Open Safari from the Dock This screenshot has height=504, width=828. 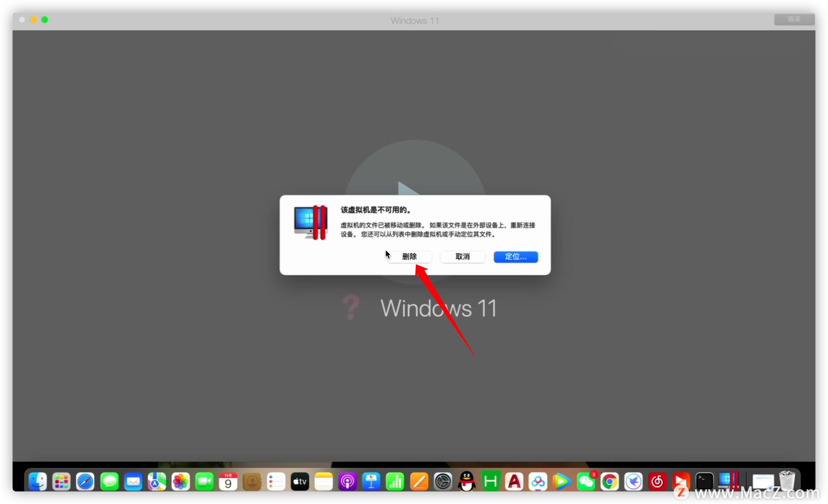85,480
